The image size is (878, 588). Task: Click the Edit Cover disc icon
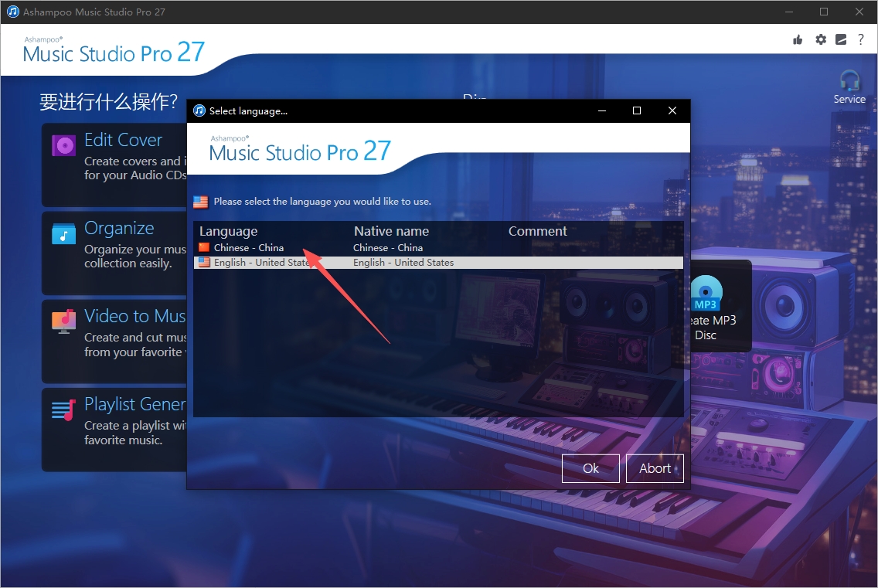click(64, 146)
